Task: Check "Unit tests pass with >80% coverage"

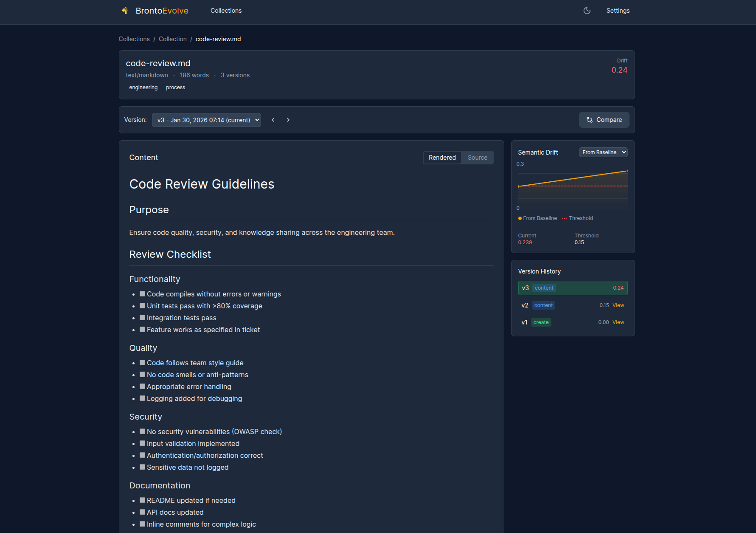Action: coord(142,305)
